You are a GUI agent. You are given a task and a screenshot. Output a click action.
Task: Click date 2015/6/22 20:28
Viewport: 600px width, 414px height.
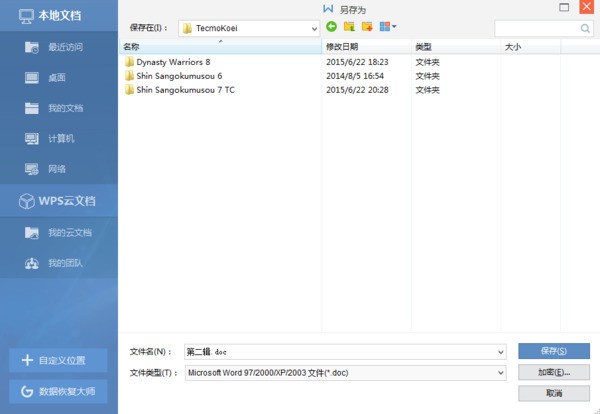357,90
